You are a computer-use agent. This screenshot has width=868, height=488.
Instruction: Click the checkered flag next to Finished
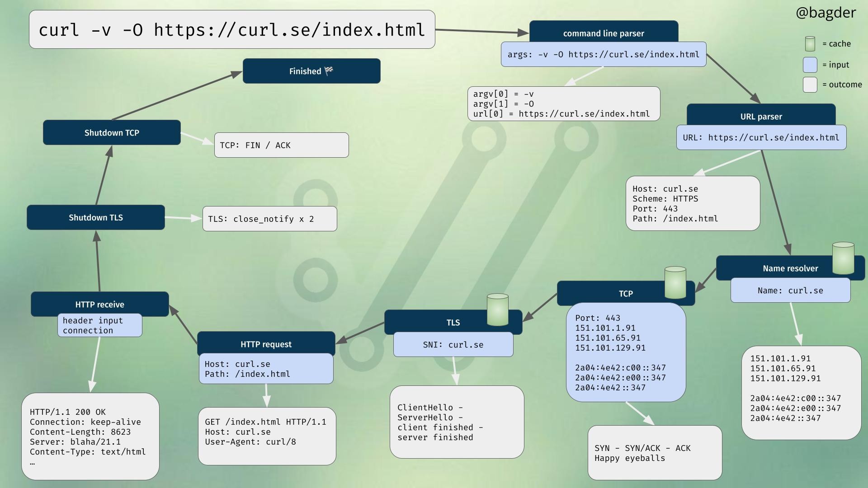(x=329, y=70)
